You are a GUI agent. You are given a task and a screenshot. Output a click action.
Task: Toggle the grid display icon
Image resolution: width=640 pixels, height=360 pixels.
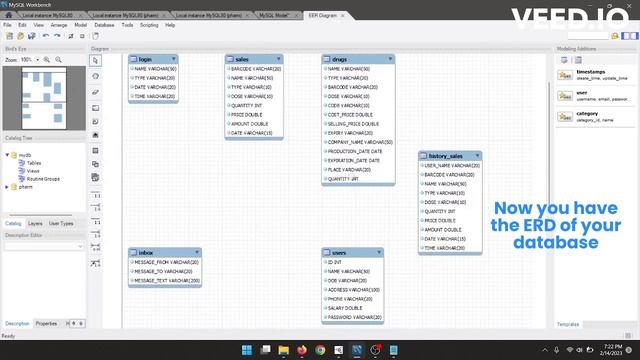click(x=71, y=36)
